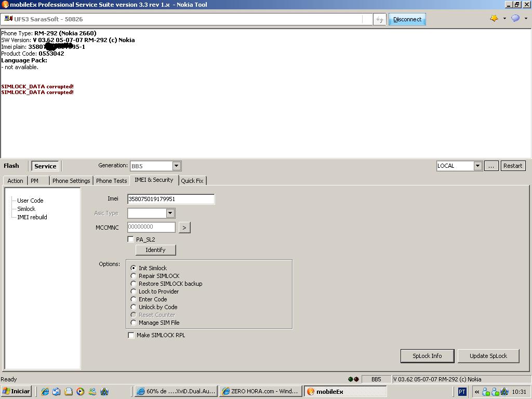Select the Lock to Provider option
532x399 pixels.
(x=134, y=291)
